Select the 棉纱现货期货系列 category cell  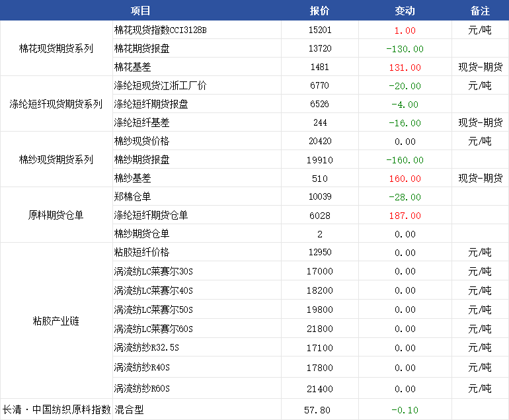pos(56,159)
